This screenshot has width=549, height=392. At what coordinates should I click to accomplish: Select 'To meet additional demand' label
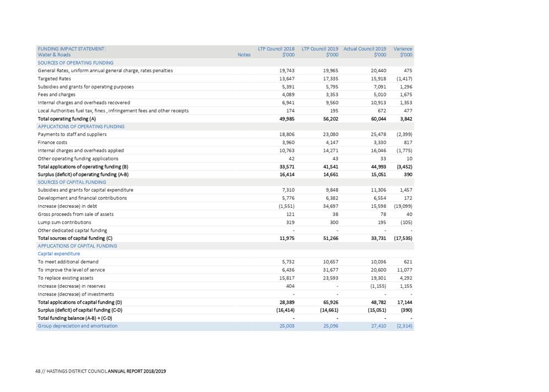point(68,262)
